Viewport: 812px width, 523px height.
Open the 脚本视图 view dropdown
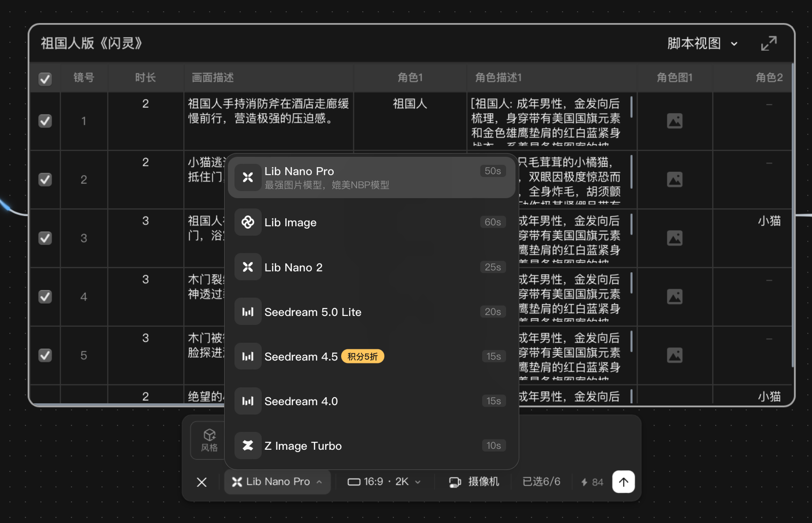coord(703,44)
